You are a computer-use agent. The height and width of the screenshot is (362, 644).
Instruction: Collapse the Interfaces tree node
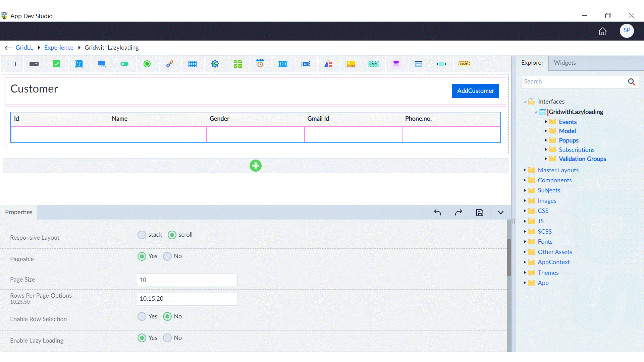pos(525,102)
